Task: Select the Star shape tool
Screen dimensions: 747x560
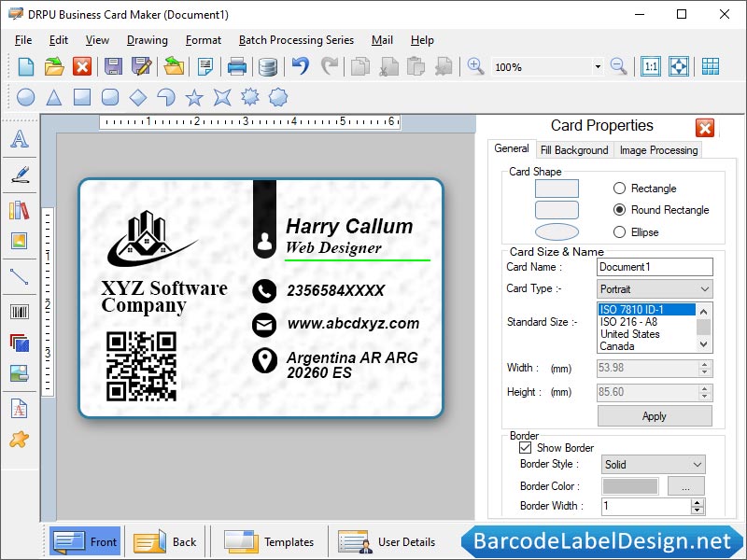Action: 195,97
